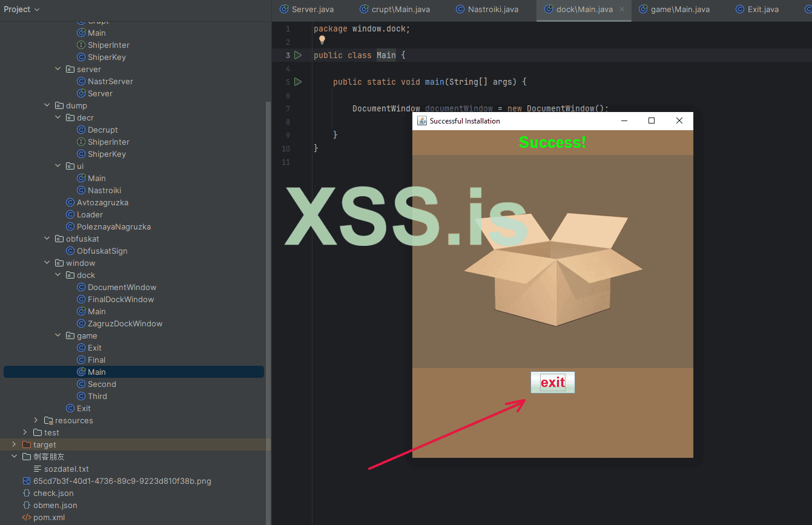Close the Successful Installation window
Viewport: 812px width, 525px height.
pos(679,121)
